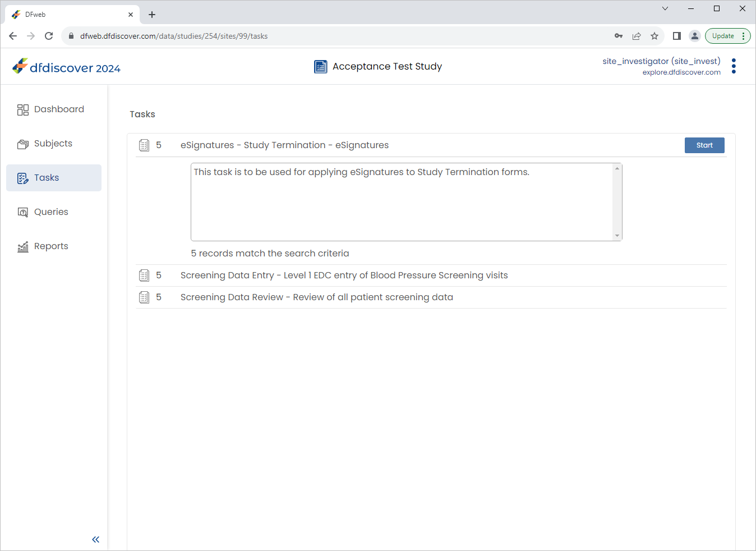
Task: Open the Reports section
Action: coord(54,246)
